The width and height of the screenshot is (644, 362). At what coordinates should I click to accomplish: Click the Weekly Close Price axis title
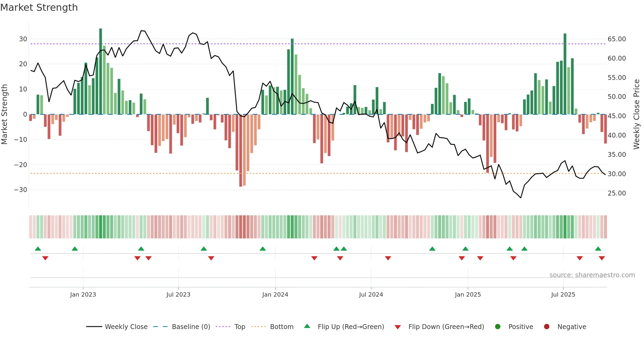pyautogui.click(x=636, y=114)
